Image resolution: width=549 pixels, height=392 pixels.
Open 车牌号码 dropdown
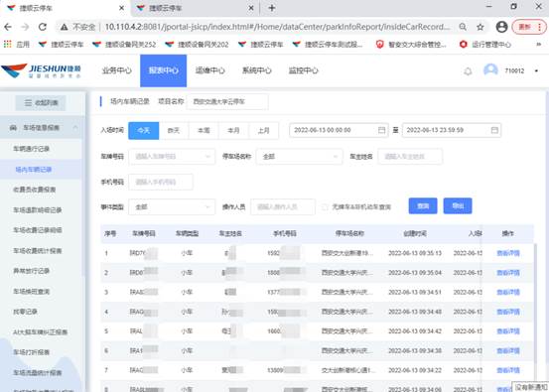[x=172, y=157]
